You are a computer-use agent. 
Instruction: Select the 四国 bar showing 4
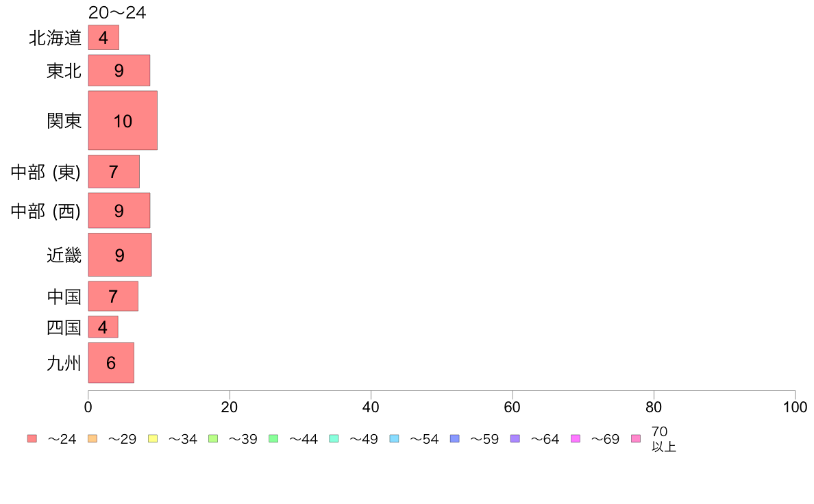coord(103,327)
